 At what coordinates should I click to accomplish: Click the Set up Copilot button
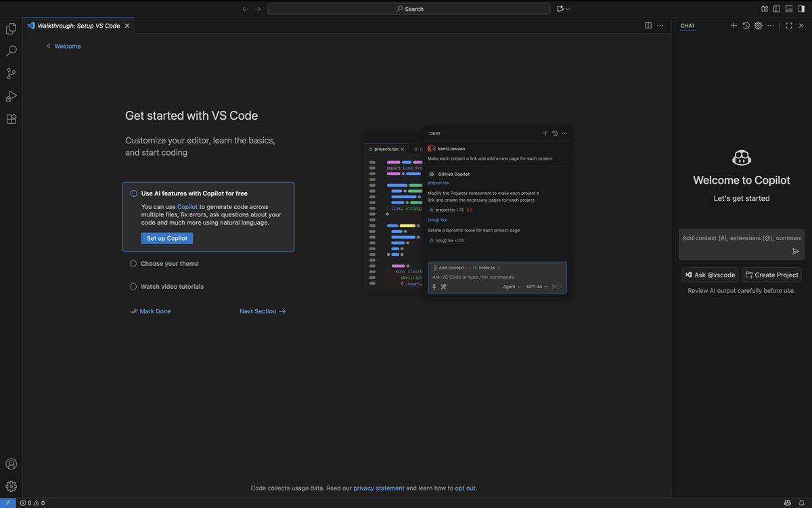(167, 238)
